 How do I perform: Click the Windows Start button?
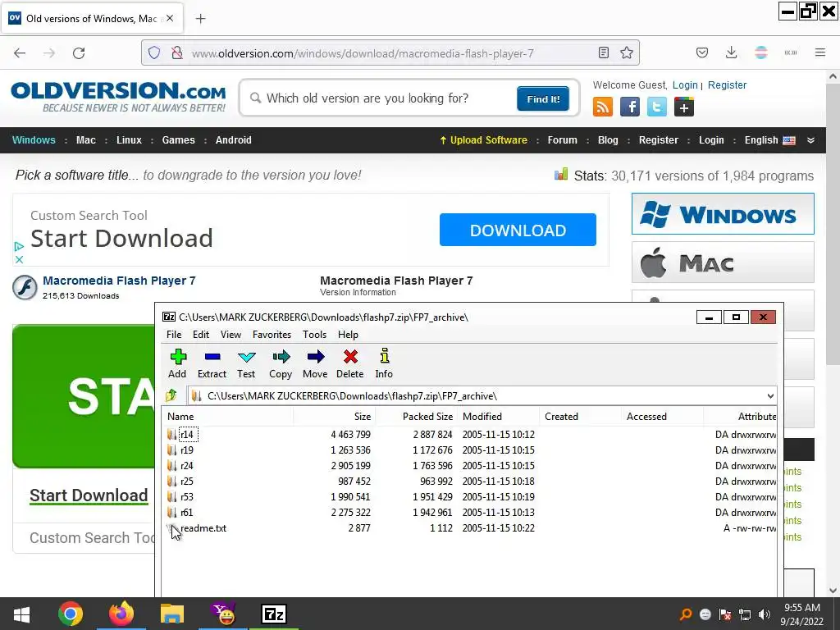click(21, 614)
